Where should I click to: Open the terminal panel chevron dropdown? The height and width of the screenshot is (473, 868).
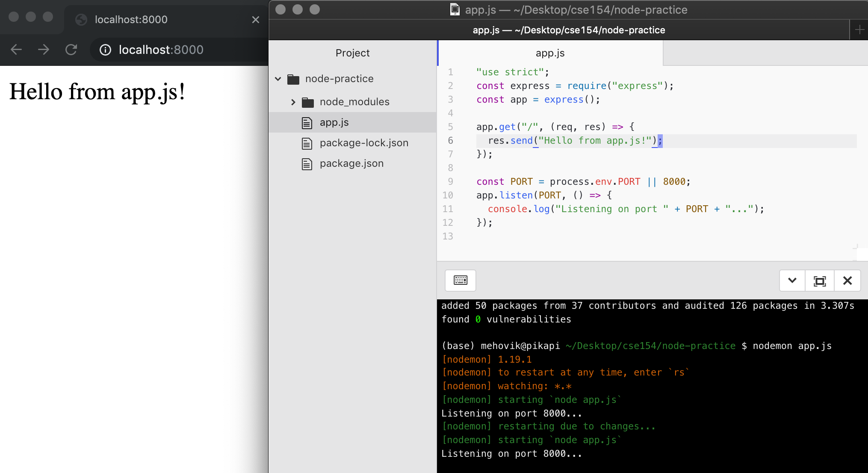point(792,281)
